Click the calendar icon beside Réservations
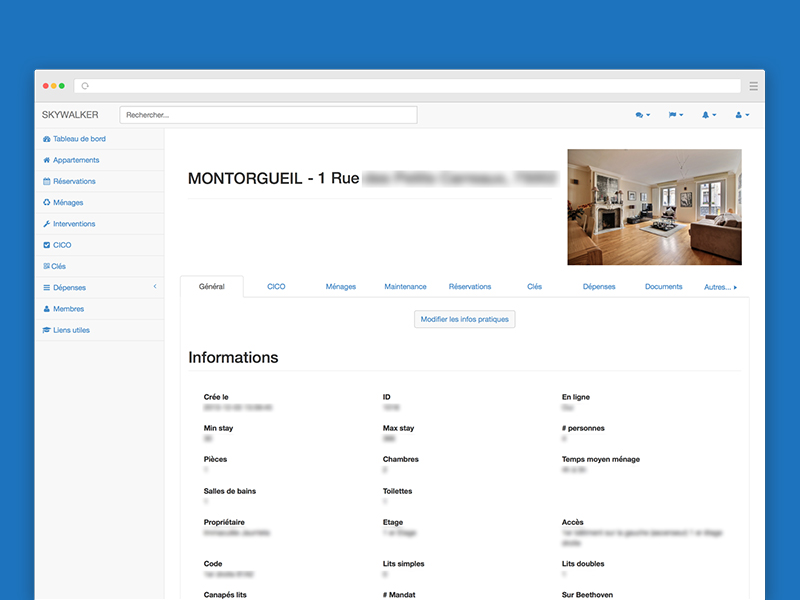The image size is (800, 600). (x=46, y=181)
